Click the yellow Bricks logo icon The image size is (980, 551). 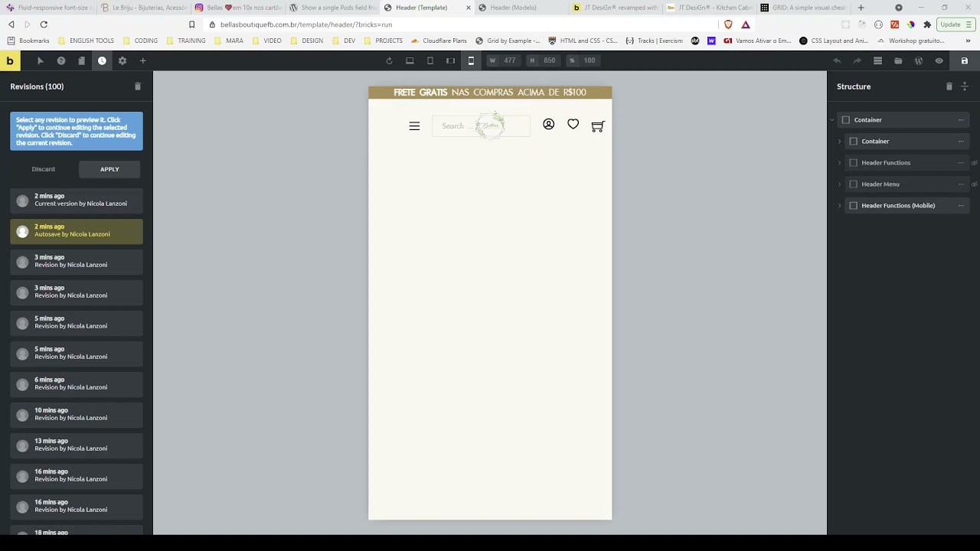tap(10, 60)
